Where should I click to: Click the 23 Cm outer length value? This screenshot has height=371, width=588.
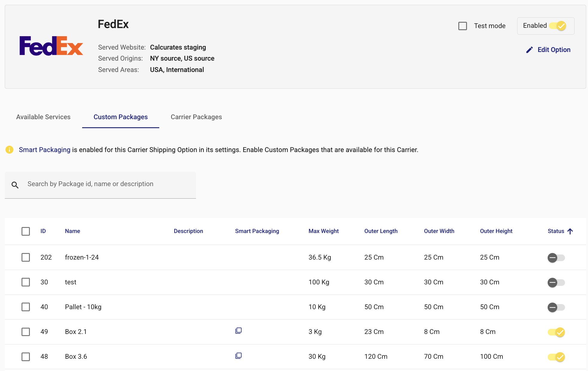point(374,332)
